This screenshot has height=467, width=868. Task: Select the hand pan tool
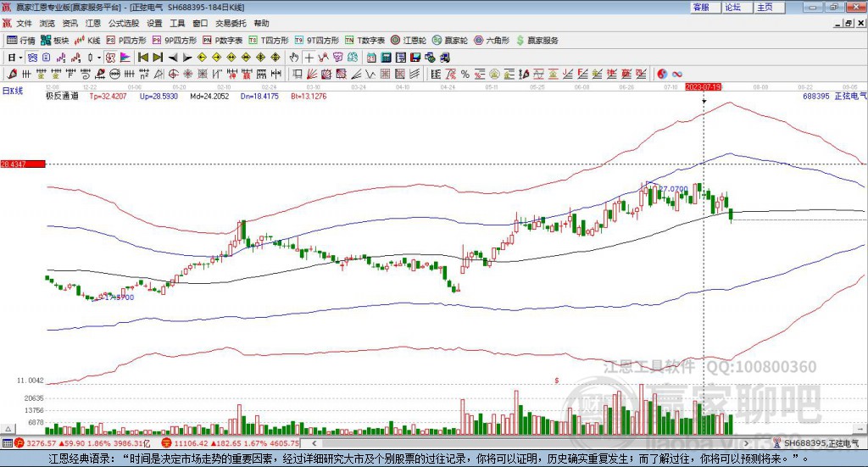(x=294, y=58)
